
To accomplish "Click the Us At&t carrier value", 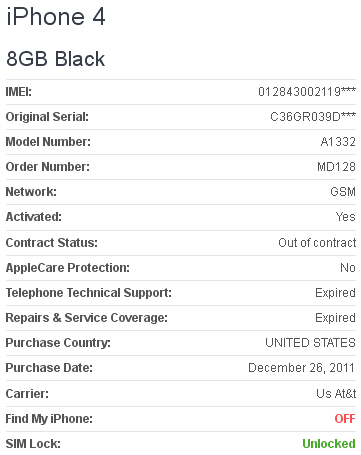I will [x=336, y=394].
